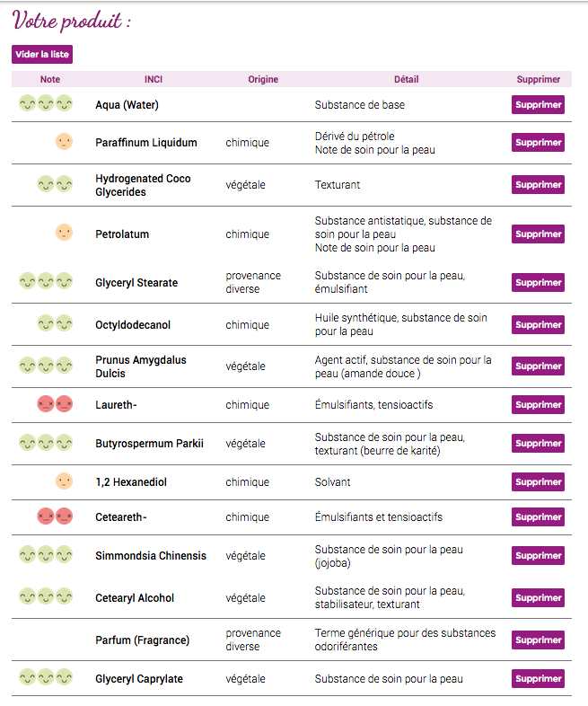The width and height of the screenshot is (588, 706).
Task: Select the Origine column header
Action: click(263, 79)
